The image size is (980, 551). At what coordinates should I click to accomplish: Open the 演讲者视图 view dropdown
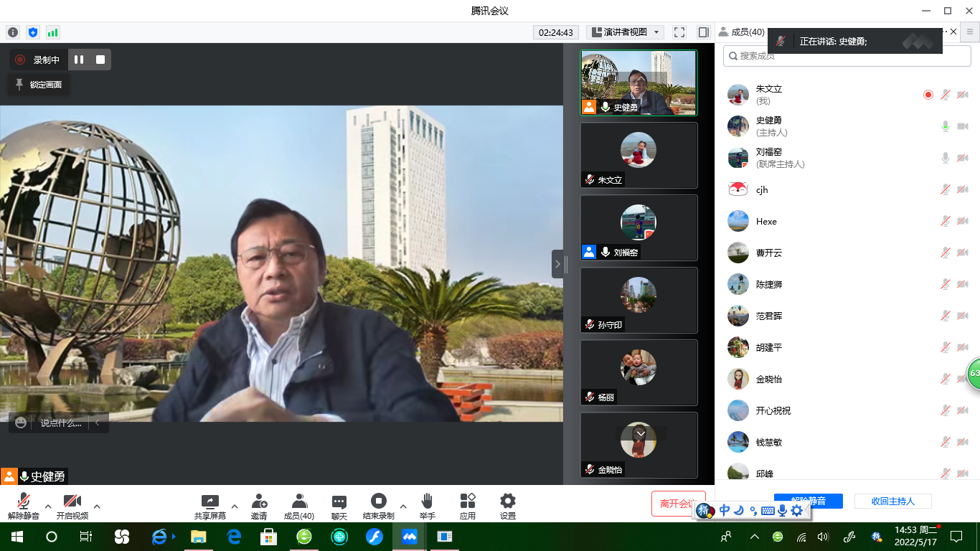(x=625, y=32)
